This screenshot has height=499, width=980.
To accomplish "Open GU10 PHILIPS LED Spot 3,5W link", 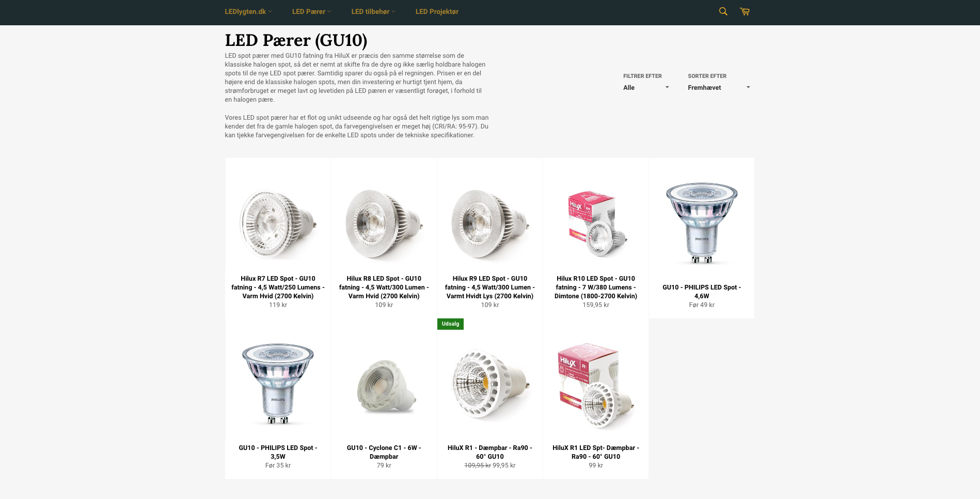I will tap(278, 452).
